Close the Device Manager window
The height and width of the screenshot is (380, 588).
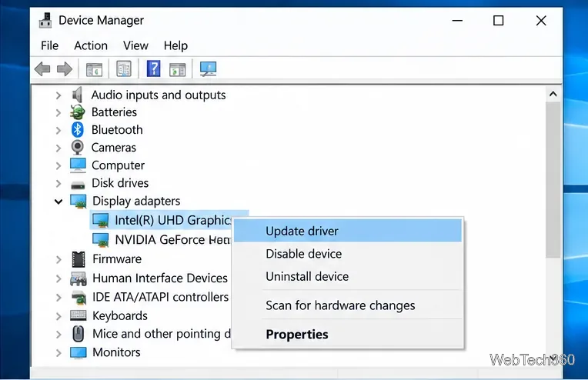[541, 21]
